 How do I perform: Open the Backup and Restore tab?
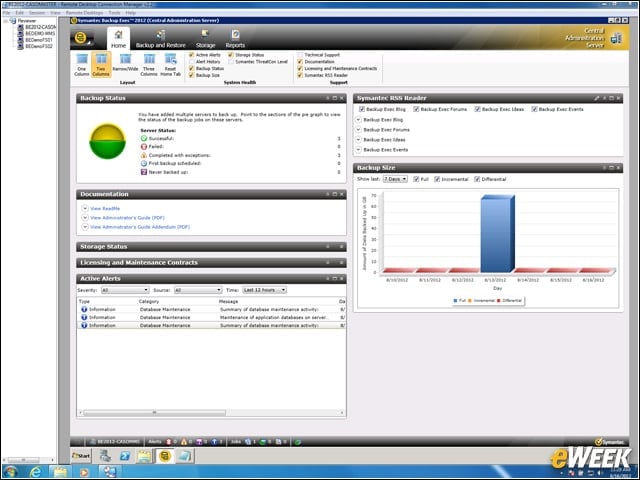(x=160, y=39)
